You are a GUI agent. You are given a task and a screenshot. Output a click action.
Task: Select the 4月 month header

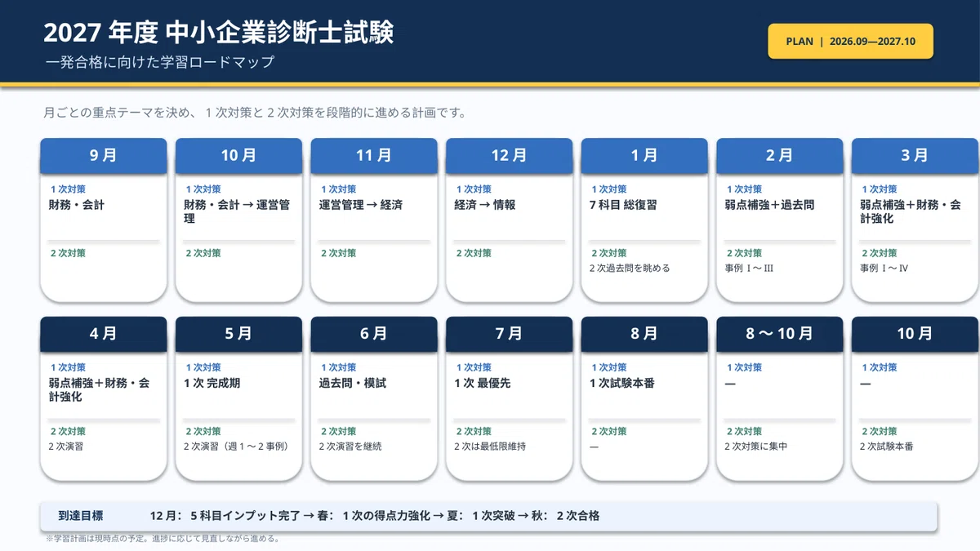pos(104,334)
